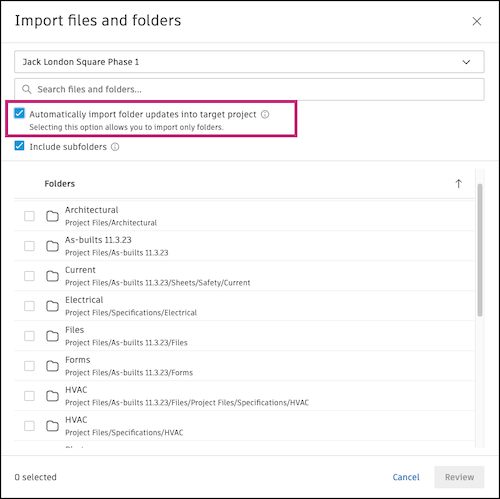Click the Files folder icon

tap(52, 336)
